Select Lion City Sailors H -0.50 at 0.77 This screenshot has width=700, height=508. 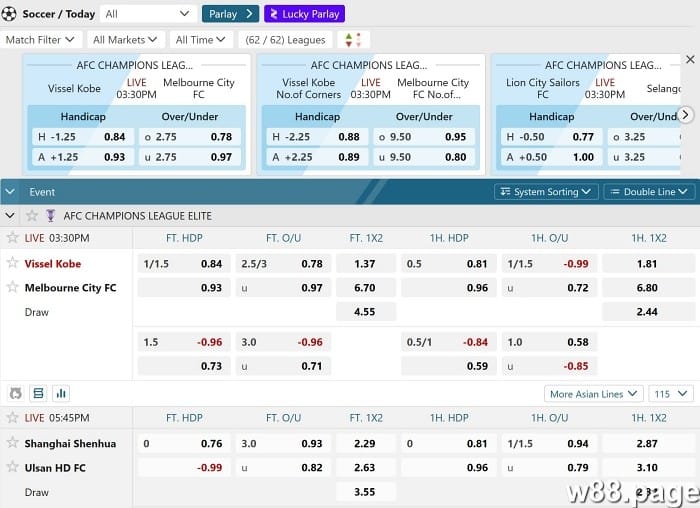551,137
